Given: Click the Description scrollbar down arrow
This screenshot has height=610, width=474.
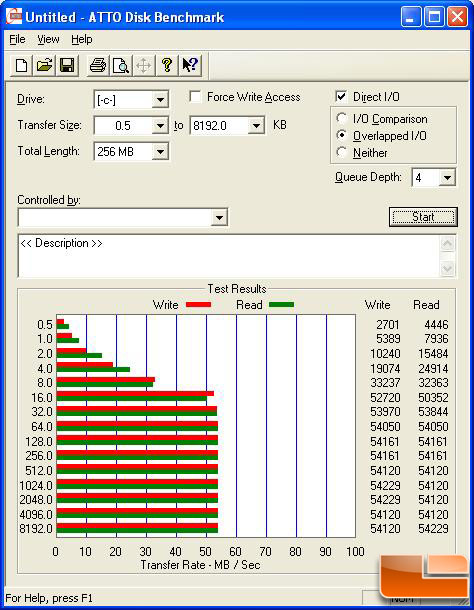Looking at the screenshot, I should pyautogui.click(x=448, y=268).
